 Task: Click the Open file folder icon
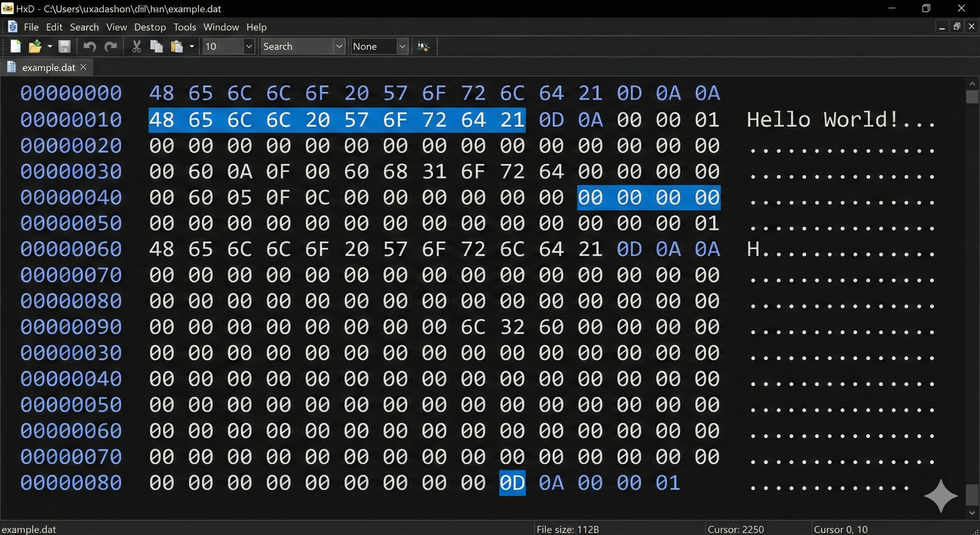point(35,46)
